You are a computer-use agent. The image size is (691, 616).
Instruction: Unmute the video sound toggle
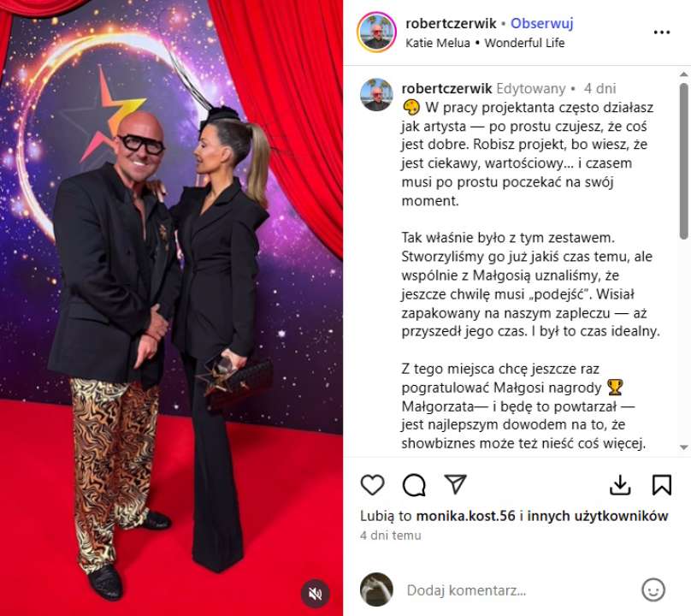pyautogui.click(x=315, y=594)
